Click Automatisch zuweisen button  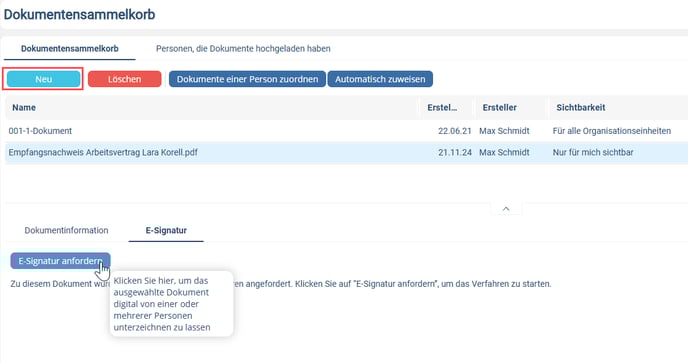380,79
